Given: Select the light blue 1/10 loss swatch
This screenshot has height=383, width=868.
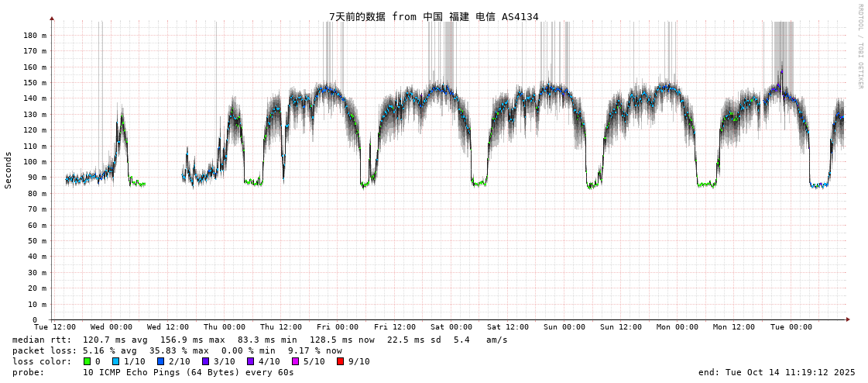Looking at the screenshot, I should [x=116, y=361].
